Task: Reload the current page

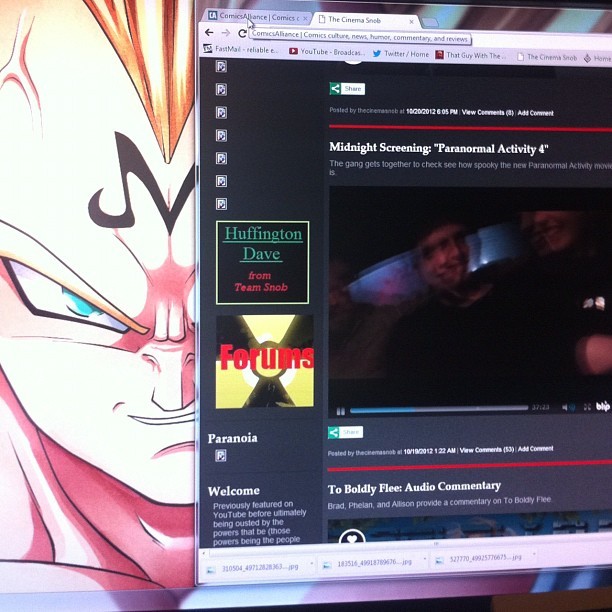Action: (242, 34)
